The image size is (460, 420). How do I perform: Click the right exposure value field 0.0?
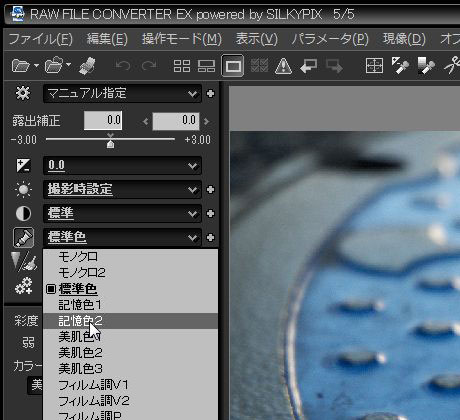[x=176, y=121]
